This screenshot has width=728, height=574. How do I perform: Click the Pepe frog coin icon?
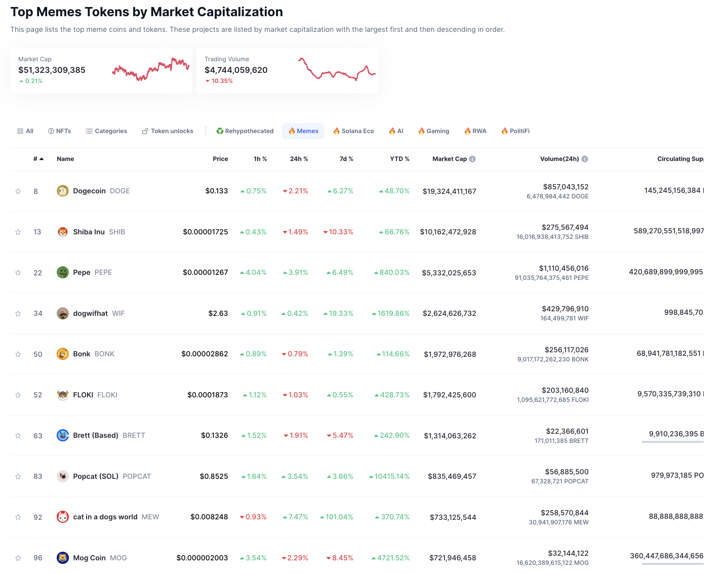tap(62, 272)
